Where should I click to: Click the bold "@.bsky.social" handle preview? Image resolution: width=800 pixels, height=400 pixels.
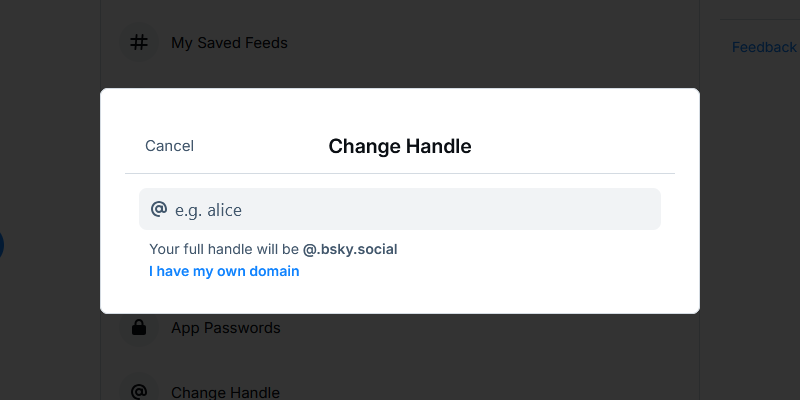pyautogui.click(x=357, y=249)
